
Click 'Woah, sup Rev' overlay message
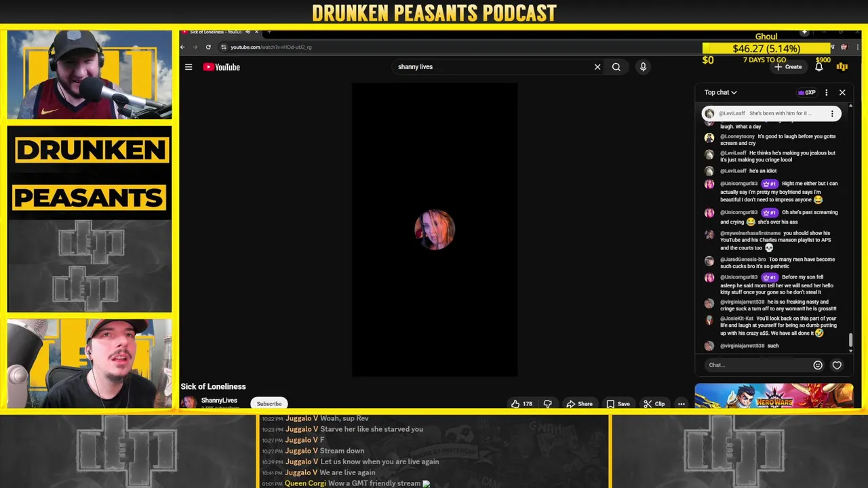(x=315, y=418)
